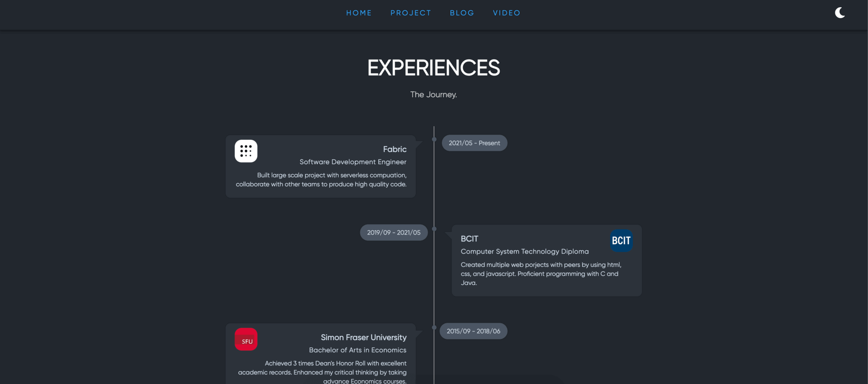Click the BCIT logo icon
Viewport: 868px width, 384px height.
pos(621,241)
